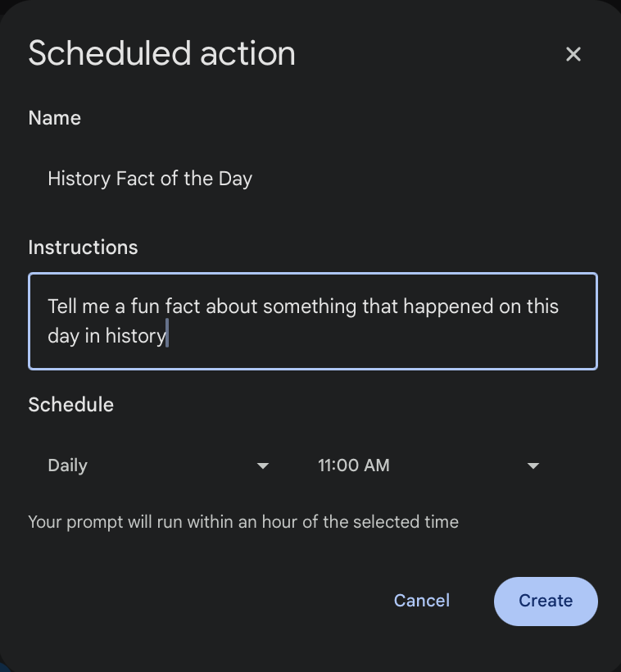Image resolution: width=621 pixels, height=672 pixels.
Task: Click the time selector chevron arrow
Action: pyautogui.click(x=533, y=465)
